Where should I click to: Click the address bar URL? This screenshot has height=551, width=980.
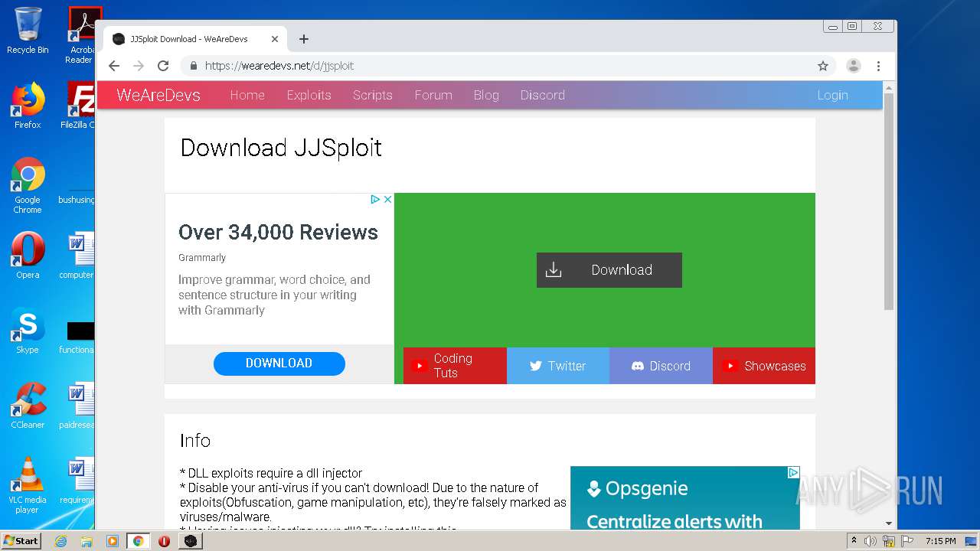pyautogui.click(x=279, y=66)
